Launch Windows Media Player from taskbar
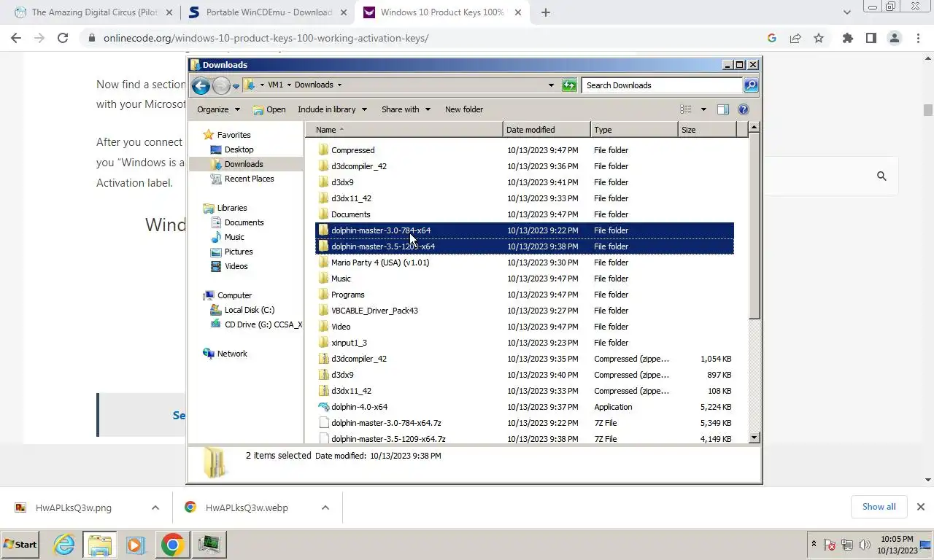This screenshot has height=560, width=934. pos(135,545)
